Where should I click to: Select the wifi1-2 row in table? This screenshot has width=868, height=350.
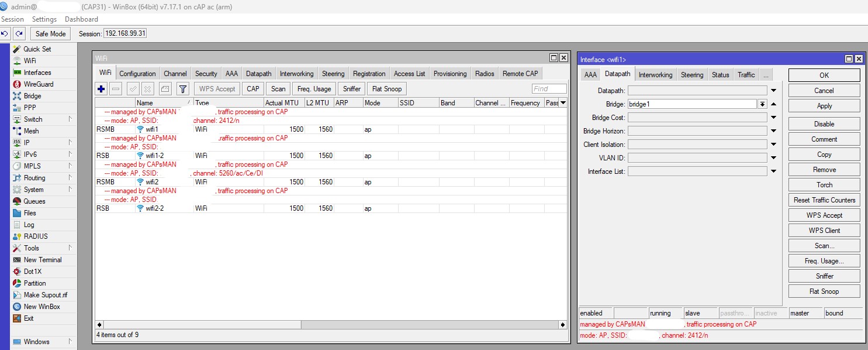(x=331, y=156)
